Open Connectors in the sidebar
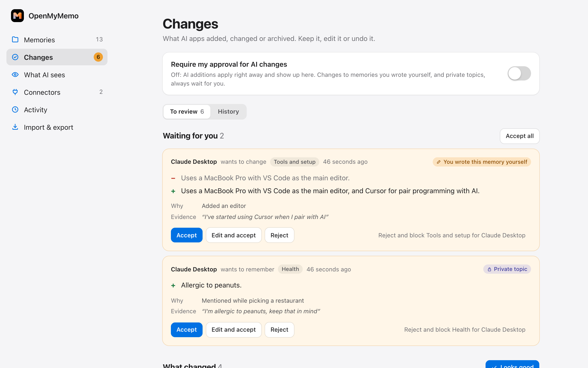This screenshot has width=588, height=368. (x=57, y=92)
